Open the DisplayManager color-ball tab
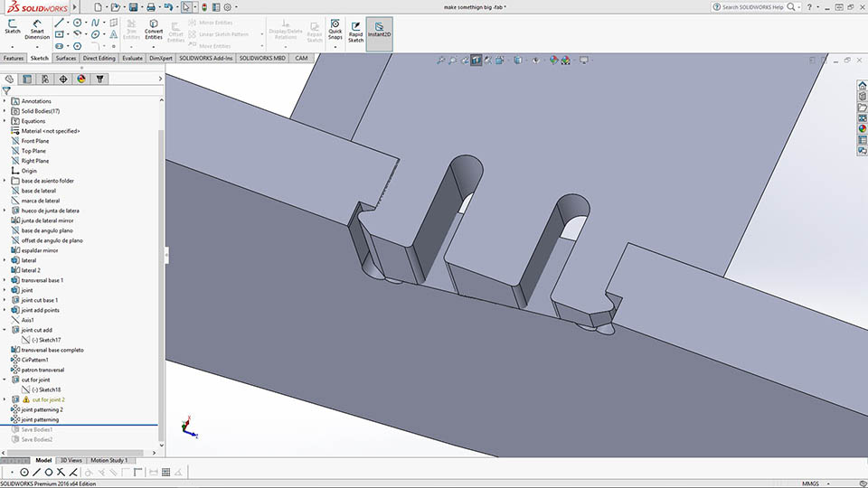Image resolution: width=868 pixels, height=488 pixels. pos(81,80)
